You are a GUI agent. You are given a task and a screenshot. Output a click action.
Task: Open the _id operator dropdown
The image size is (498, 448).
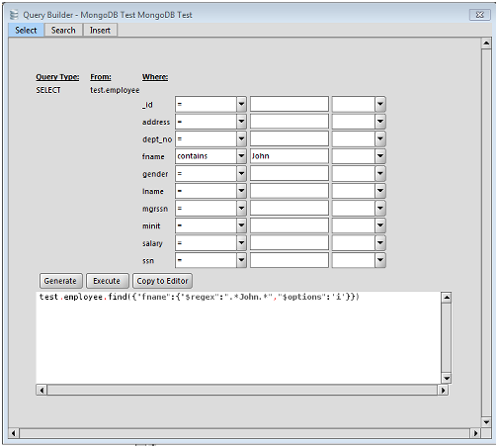point(210,104)
